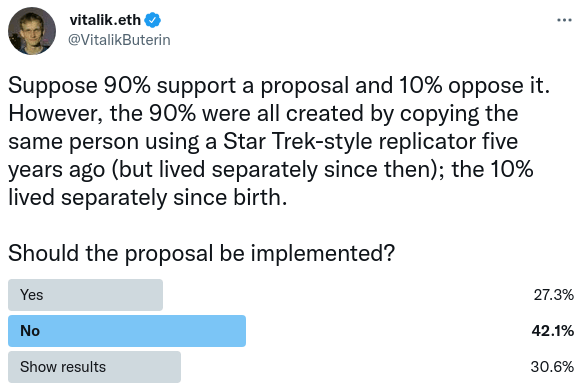Choose the Show results poll option

coord(94,367)
